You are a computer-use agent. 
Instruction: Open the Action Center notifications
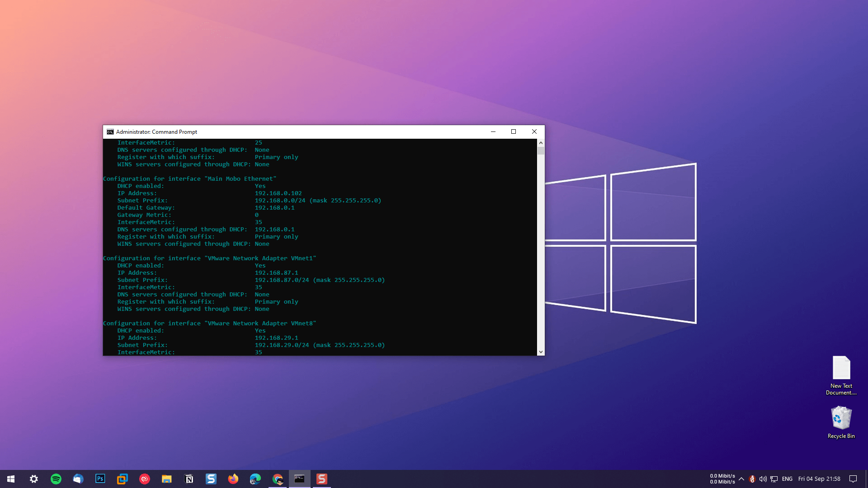(853, 479)
